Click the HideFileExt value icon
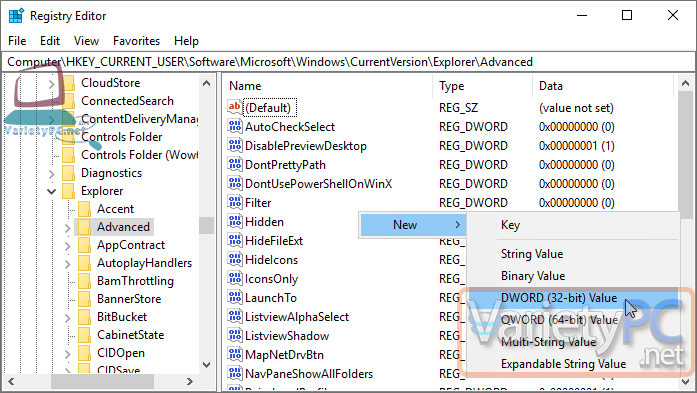Screen dimensions: 697x393 click(235, 241)
